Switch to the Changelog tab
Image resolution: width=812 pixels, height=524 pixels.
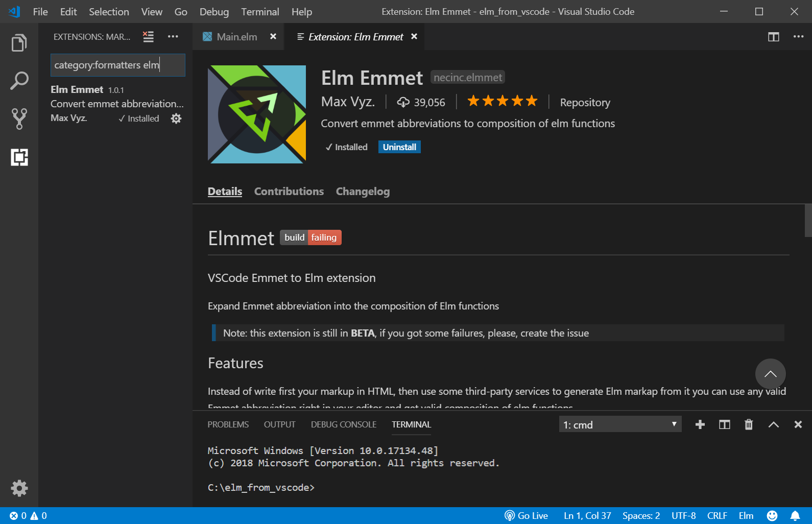[x=363, y=192]
